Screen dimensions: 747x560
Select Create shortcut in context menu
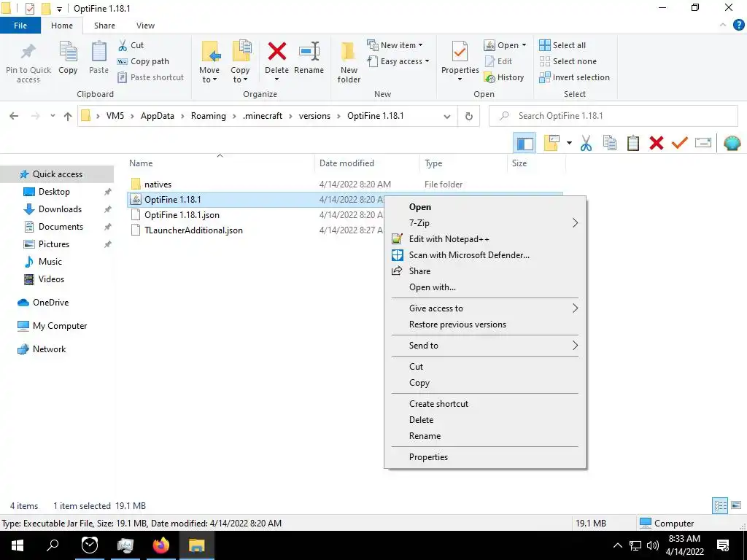coord(484,404)
